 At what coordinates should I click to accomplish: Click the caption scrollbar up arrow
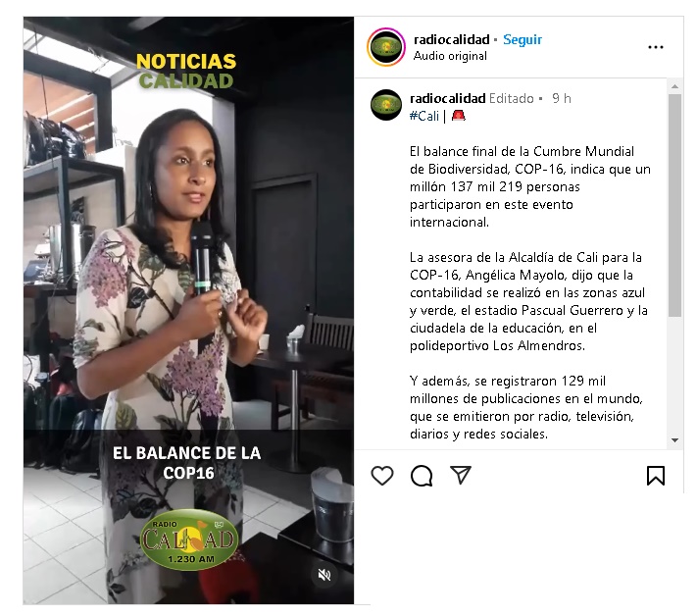[674, 86]
